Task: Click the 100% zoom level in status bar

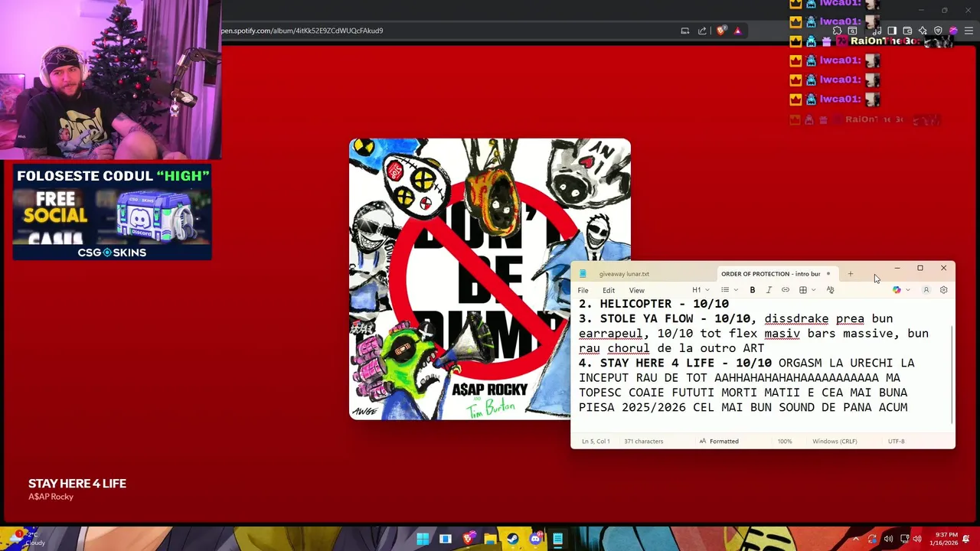Action: (785, 442)
